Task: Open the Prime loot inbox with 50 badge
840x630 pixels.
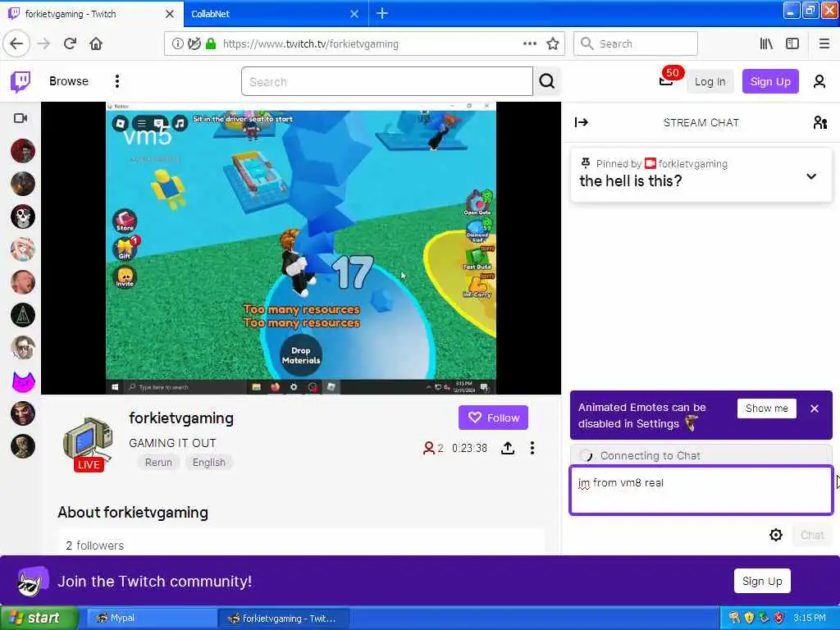Action: tap(667, 80)
